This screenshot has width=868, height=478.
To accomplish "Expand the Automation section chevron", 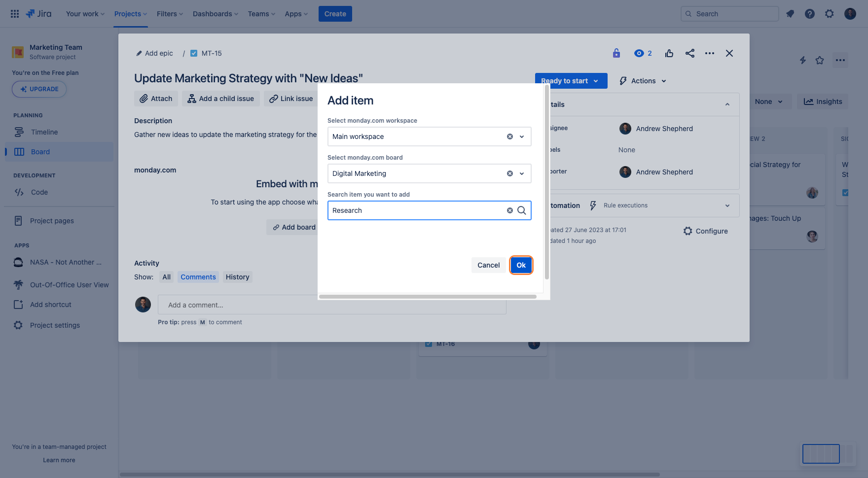I will (727, 205).
